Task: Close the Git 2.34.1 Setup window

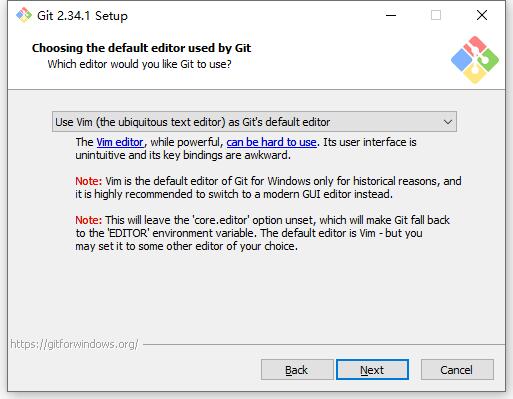Action: coord(482,15)
